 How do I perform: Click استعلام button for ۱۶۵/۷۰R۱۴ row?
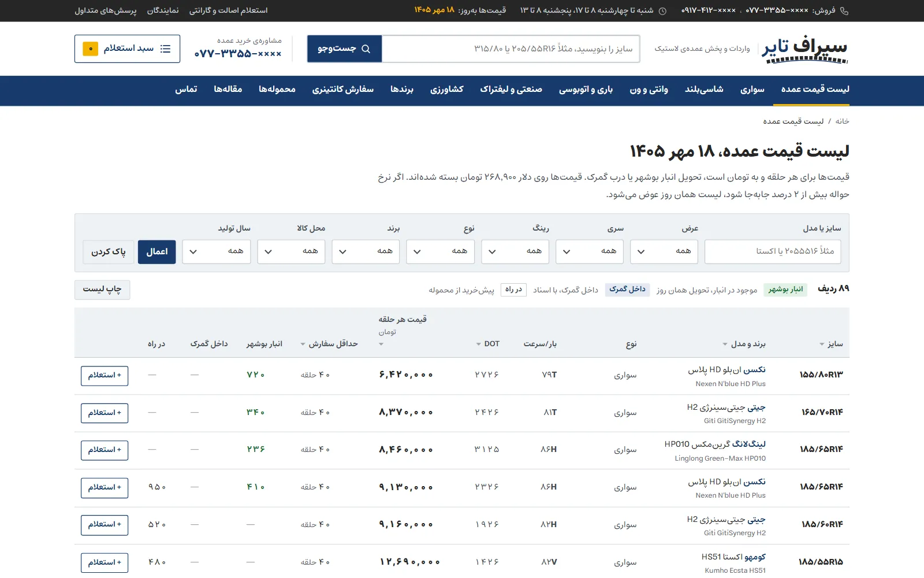click(x=105, y=413)
